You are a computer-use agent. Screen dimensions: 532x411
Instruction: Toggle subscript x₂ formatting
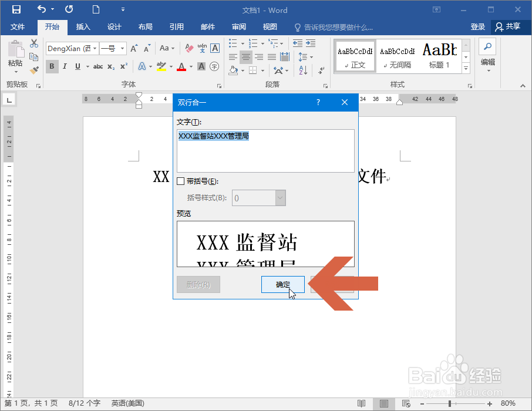pyautogui.click(x=111, y=66)
